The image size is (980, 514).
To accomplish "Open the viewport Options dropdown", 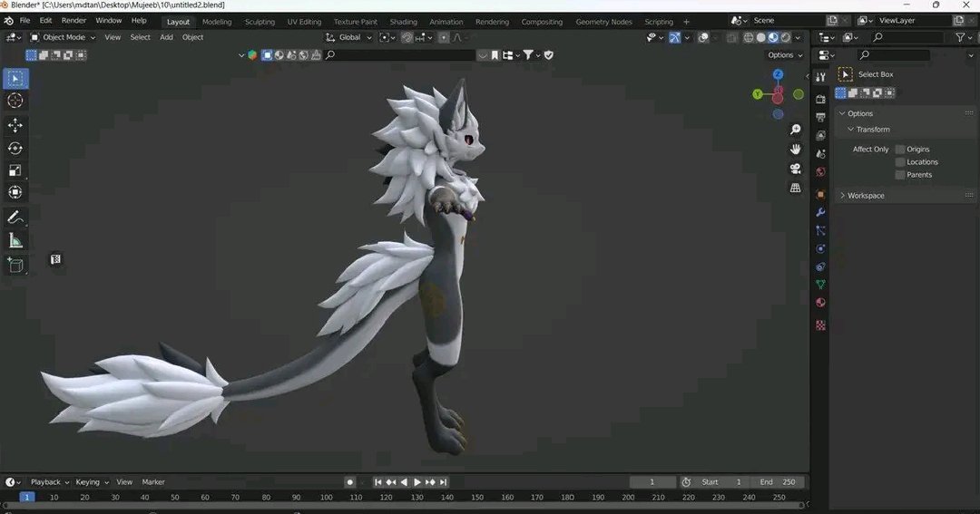I will [785, 55].
